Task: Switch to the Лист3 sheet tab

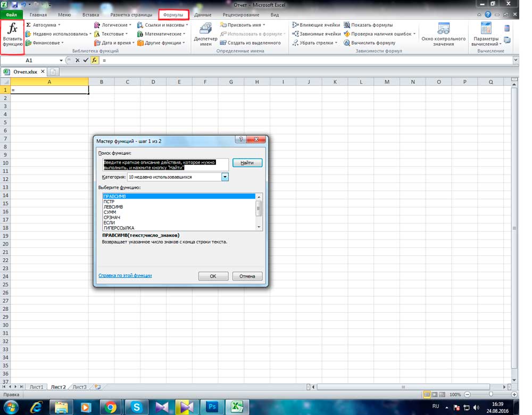Action: click(79, 387)
